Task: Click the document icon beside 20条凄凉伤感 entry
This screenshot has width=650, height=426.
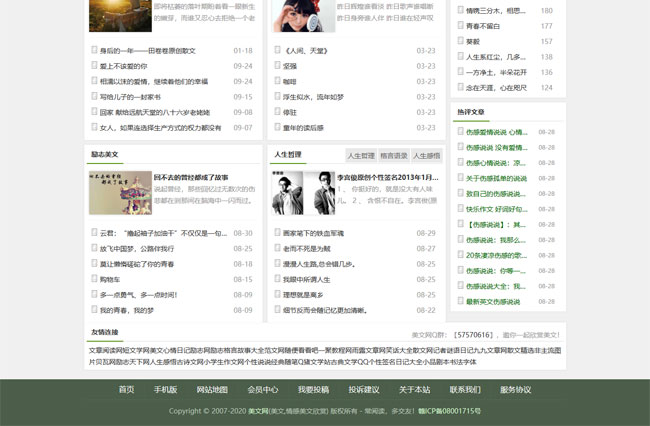Action: (x=460, y=255)
